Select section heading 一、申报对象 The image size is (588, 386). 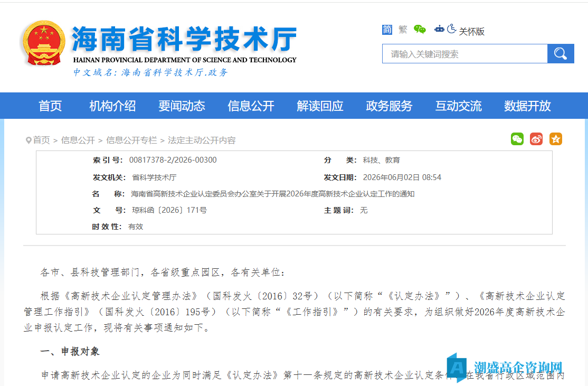[x=70, y=352]
